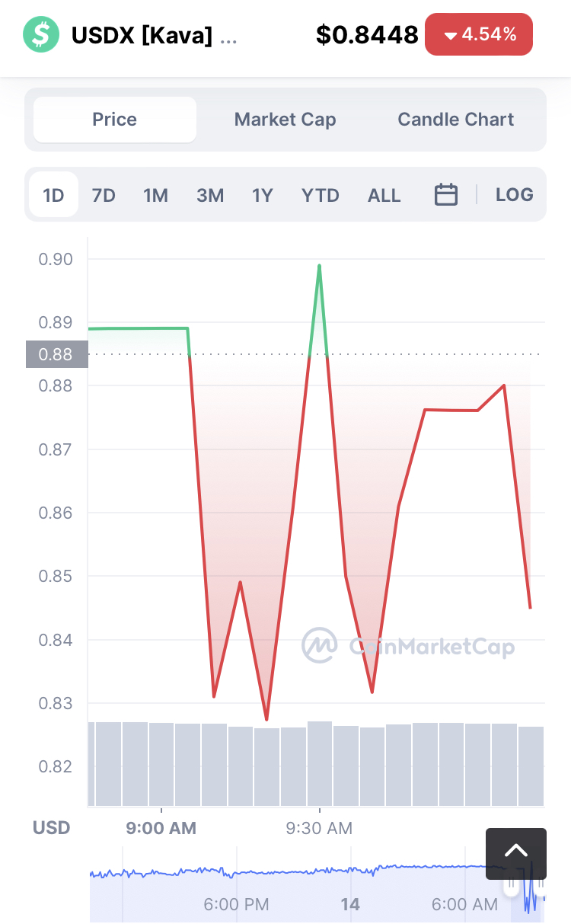Viewport: 571px width, 924px height.
Task: Open the Market Cap tab
Action: (x=285, y=120)
